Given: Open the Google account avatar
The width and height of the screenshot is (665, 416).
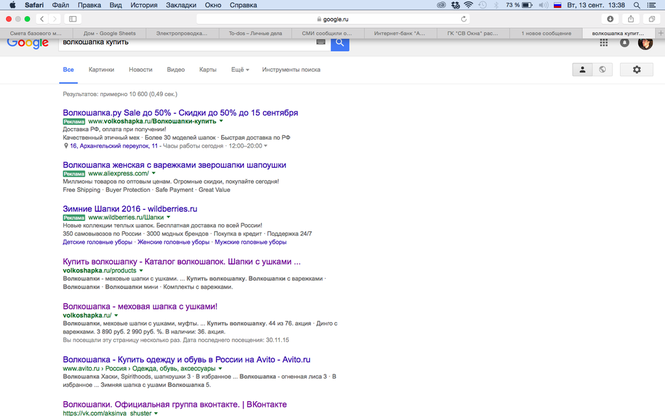Looking at the screenshot, I should [645, 43].
